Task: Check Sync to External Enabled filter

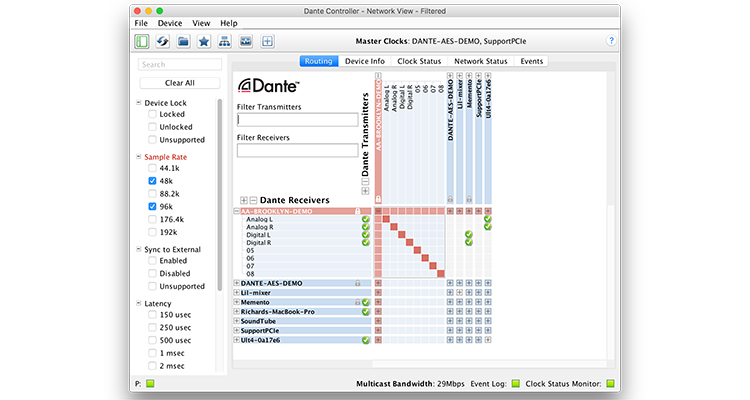Action: (152, 261)
